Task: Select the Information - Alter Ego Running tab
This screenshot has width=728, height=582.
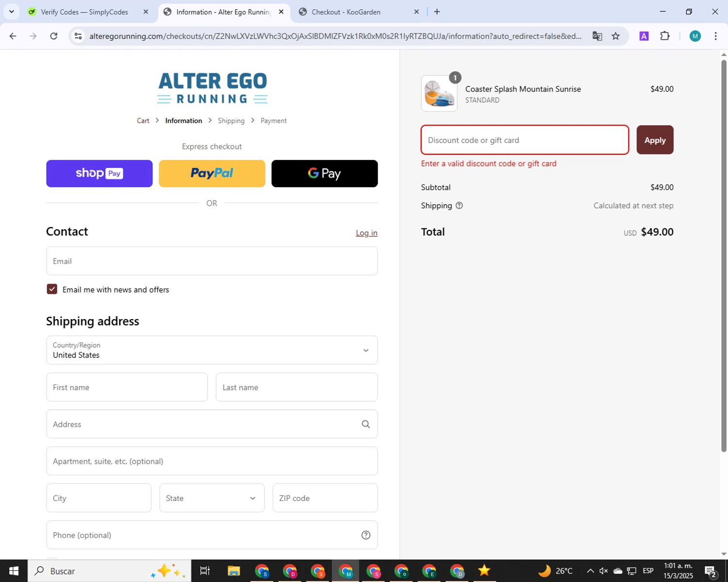Action: [x=223, y=12]
